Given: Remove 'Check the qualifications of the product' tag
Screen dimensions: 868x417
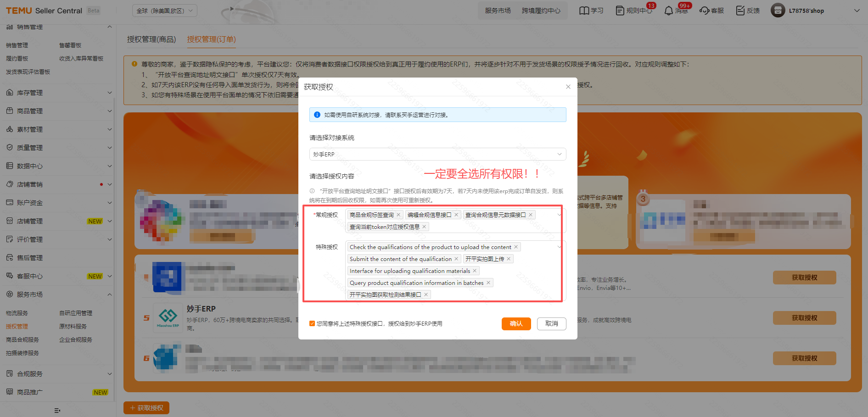Looking at the screenshot, I should click(x=516, y=247).
